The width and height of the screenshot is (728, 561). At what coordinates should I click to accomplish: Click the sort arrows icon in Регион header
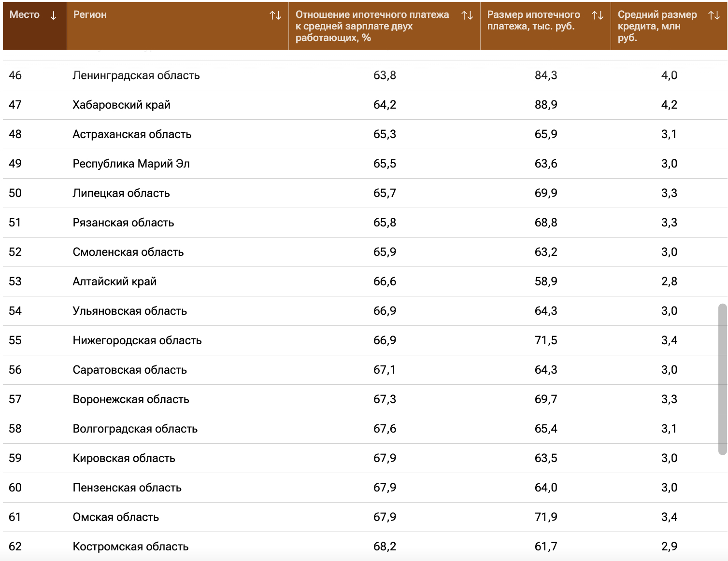275,15
